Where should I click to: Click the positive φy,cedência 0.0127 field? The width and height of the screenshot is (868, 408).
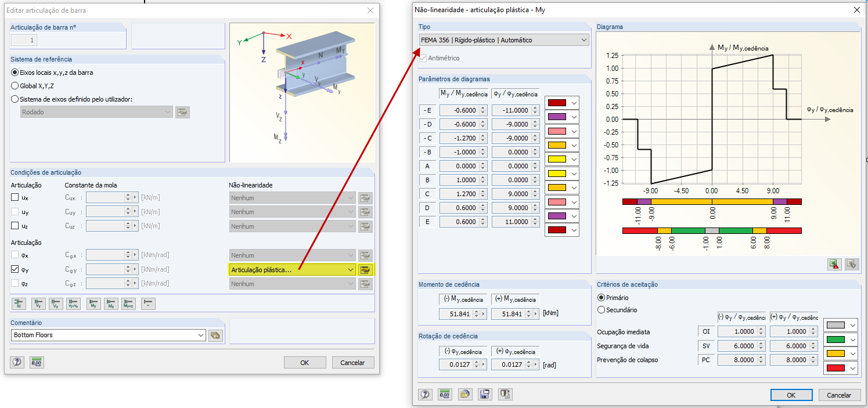[x=515, y=365]
